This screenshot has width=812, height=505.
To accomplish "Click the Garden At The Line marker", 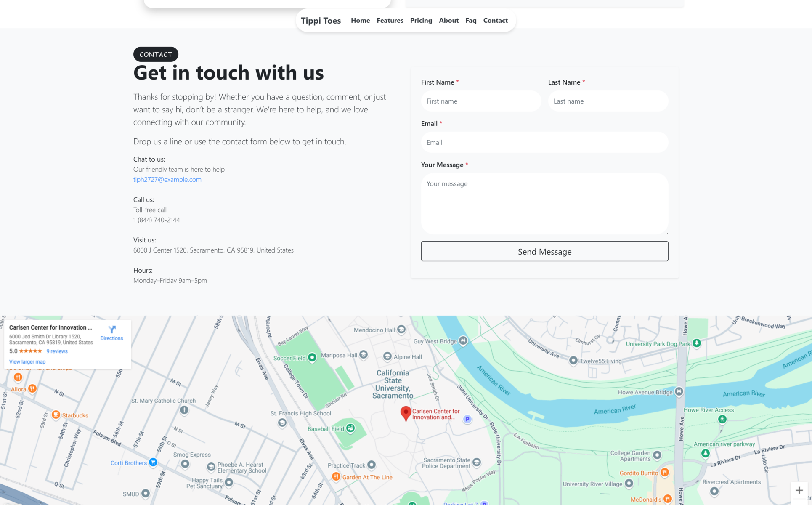I will 336,476.
